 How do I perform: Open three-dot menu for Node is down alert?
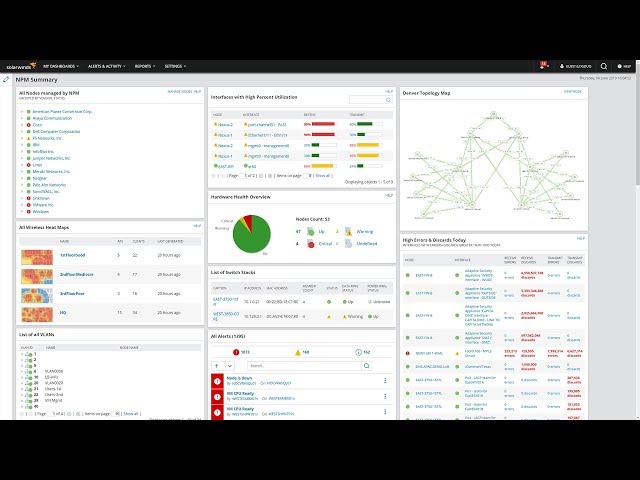[x=385, y=381]
